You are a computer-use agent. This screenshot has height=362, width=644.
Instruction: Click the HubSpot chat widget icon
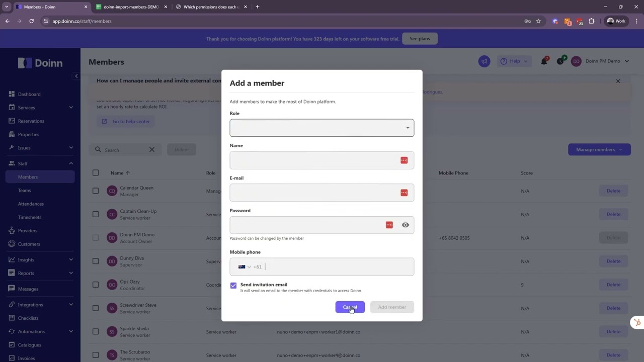[x=637, y=323]
